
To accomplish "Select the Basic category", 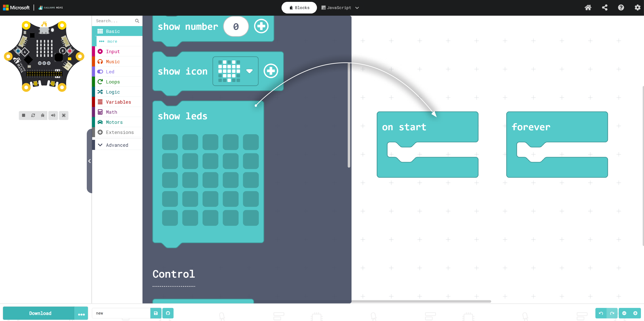I will (117, 31).
